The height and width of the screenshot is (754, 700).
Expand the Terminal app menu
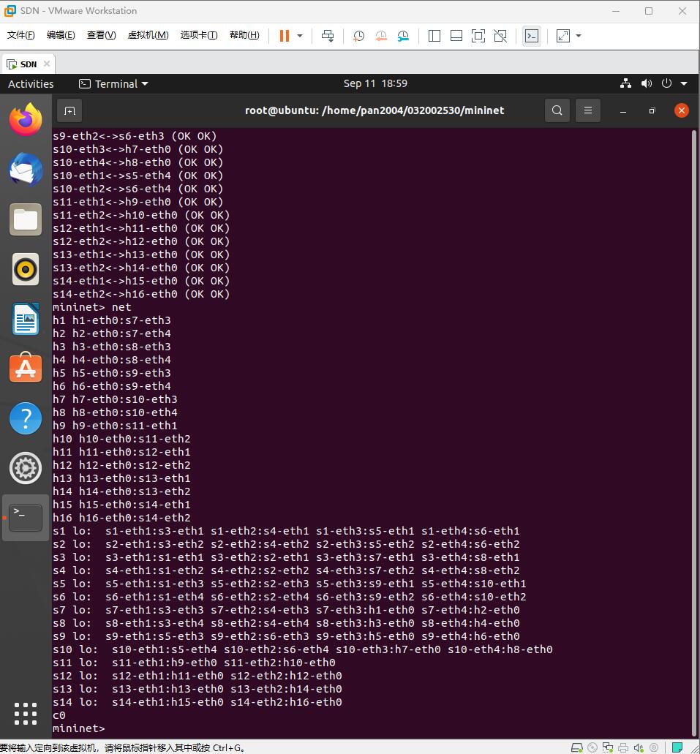(x=113, y=83)
